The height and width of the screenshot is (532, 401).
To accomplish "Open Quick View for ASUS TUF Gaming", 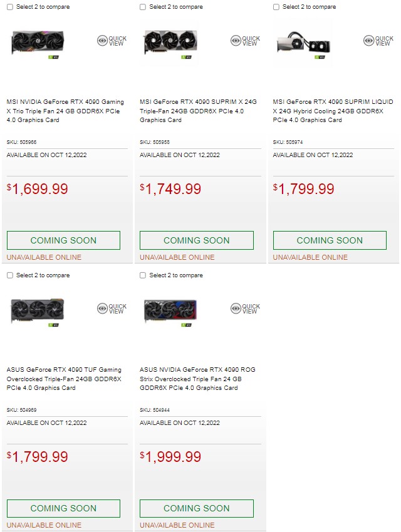I will coord(112,309).
